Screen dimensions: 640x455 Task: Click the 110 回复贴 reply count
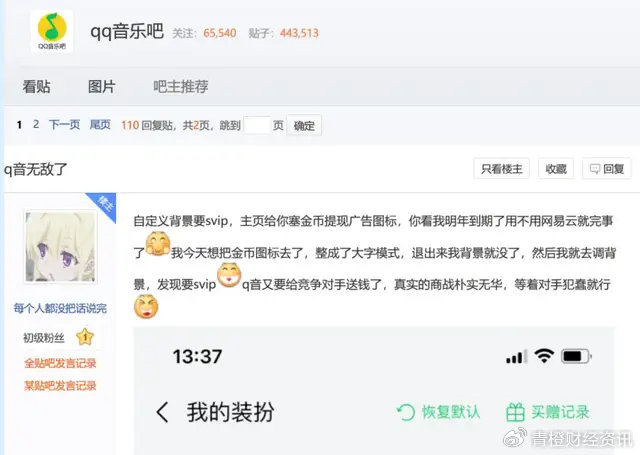147,125
